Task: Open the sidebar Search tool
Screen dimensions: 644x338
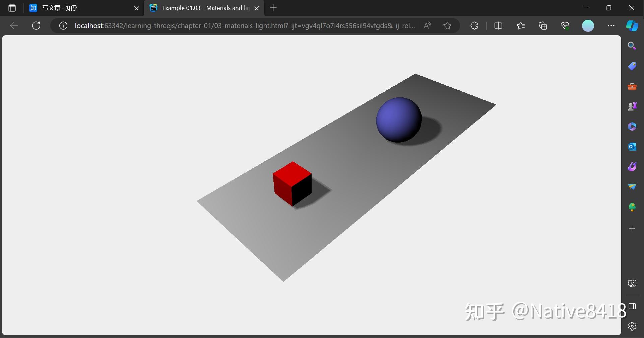Action: click(632, 46)
